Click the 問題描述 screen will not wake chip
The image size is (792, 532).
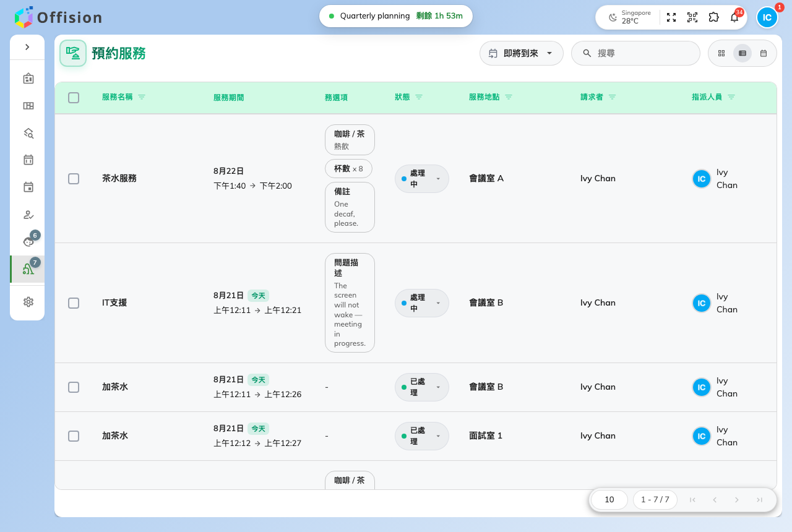tap(350, 303)
